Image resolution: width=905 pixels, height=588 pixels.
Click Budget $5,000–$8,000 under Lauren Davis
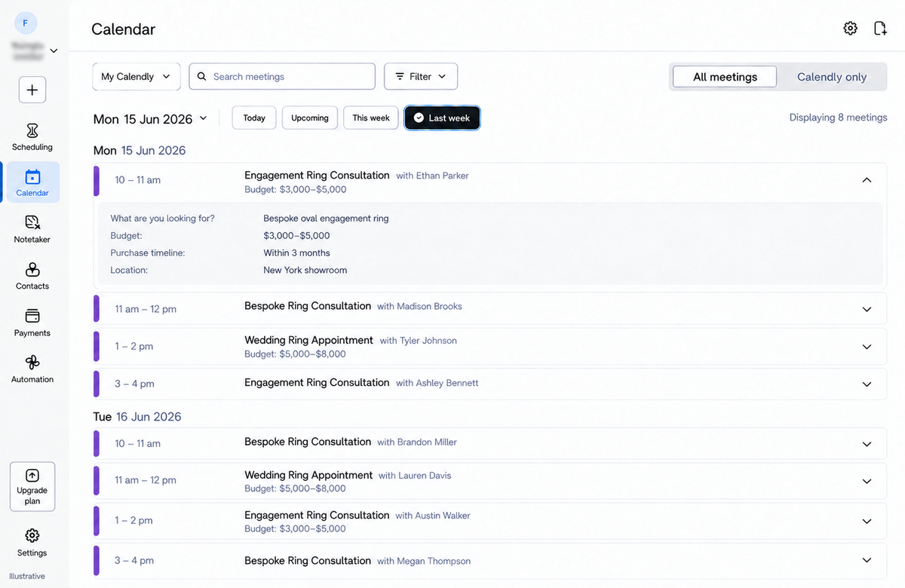point(295,488)
